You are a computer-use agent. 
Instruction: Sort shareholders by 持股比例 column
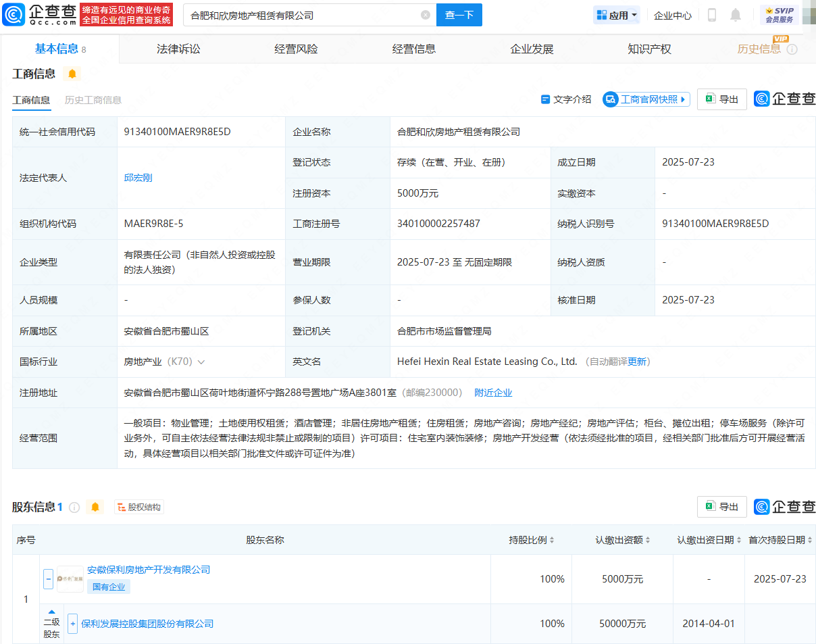pyautogui.click(x=532, y=540)
